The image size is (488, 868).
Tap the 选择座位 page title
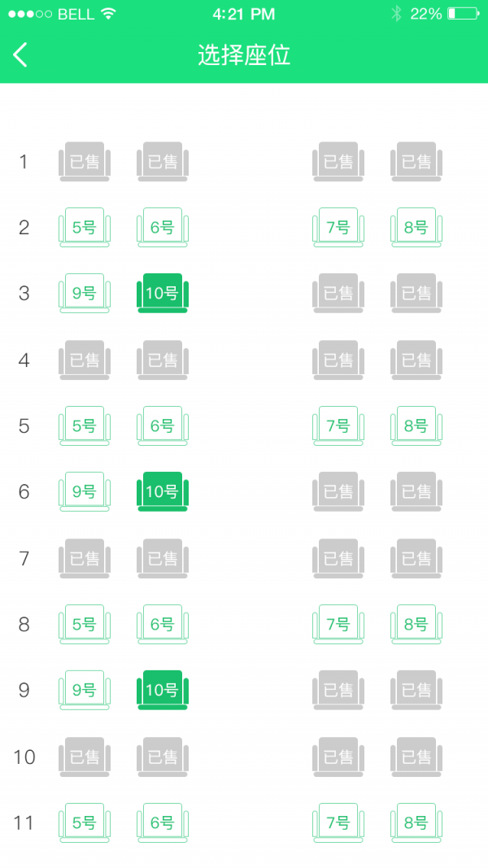pyautogui.click(x=244, y=55)
